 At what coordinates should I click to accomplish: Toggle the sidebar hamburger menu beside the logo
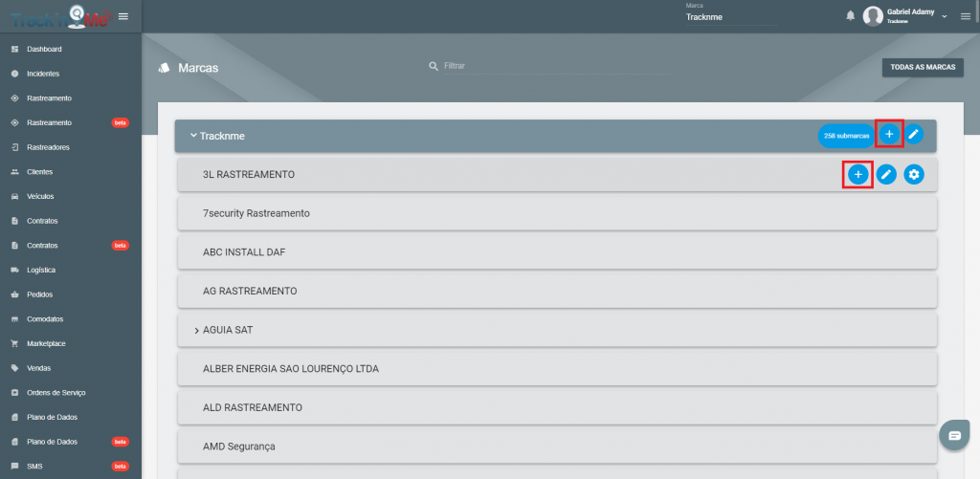pos(123,16)
